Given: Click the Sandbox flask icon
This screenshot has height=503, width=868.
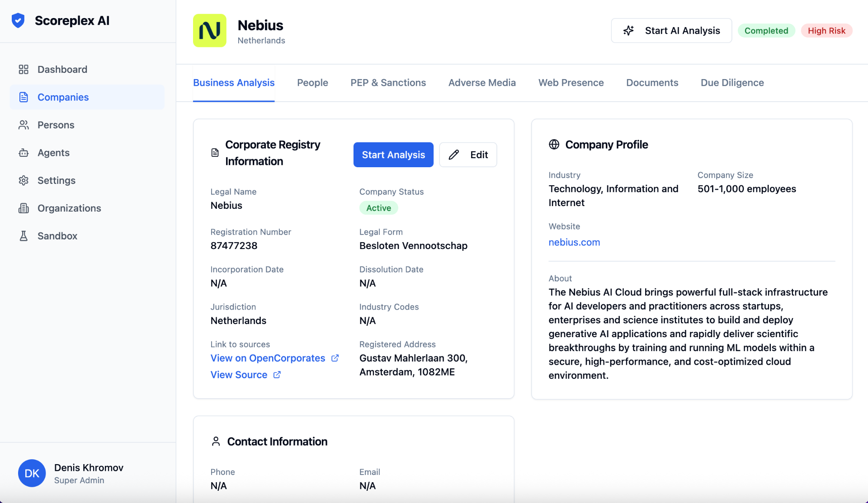Looking at the screenshot, I should point(24,236).
